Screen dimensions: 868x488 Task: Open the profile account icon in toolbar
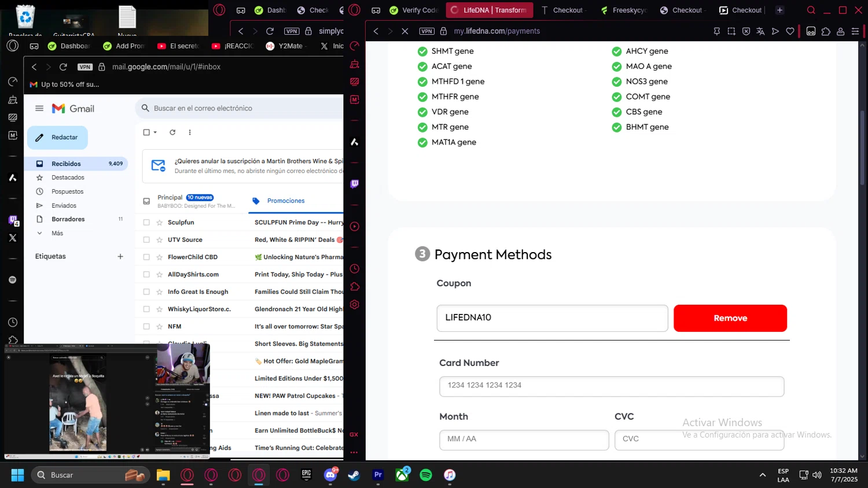pyautogui.click(x=840, y=31)
